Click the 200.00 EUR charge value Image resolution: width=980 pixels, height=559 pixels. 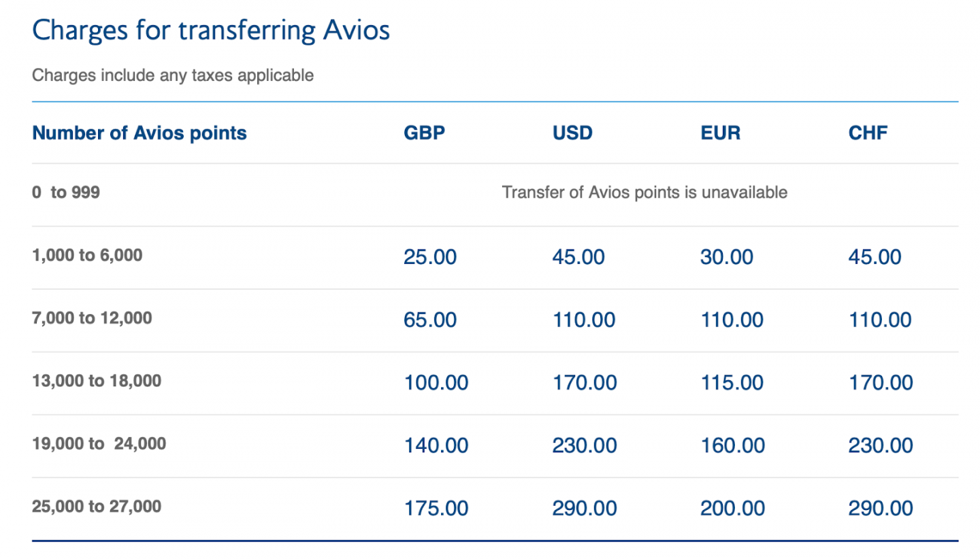tap(732, 509)
